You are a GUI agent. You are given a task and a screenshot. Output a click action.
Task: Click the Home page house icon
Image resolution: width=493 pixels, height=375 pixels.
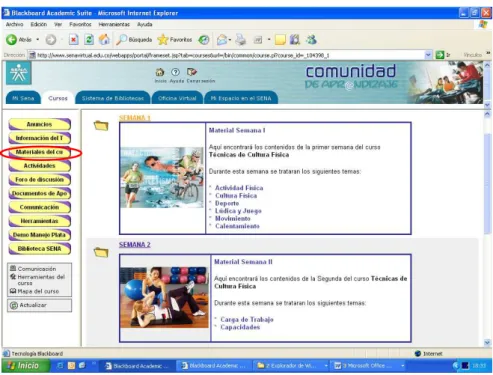click(104, 39)
